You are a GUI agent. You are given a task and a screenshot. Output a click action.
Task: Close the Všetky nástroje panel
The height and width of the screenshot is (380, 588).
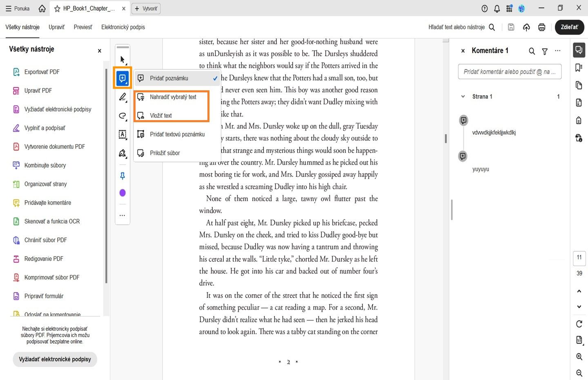click(99, 51)
